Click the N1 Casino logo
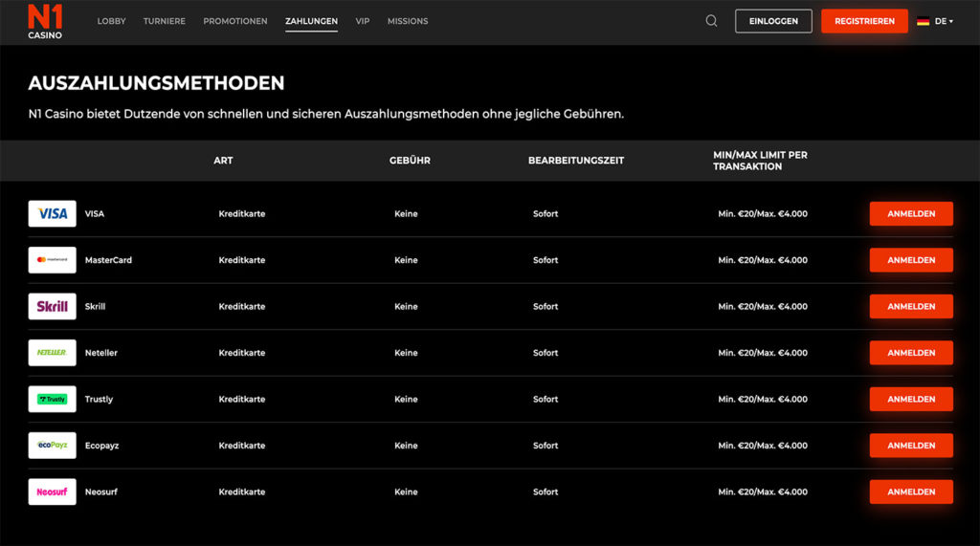The width and height of the screenshot is (980, 546). tap(45, 22)
